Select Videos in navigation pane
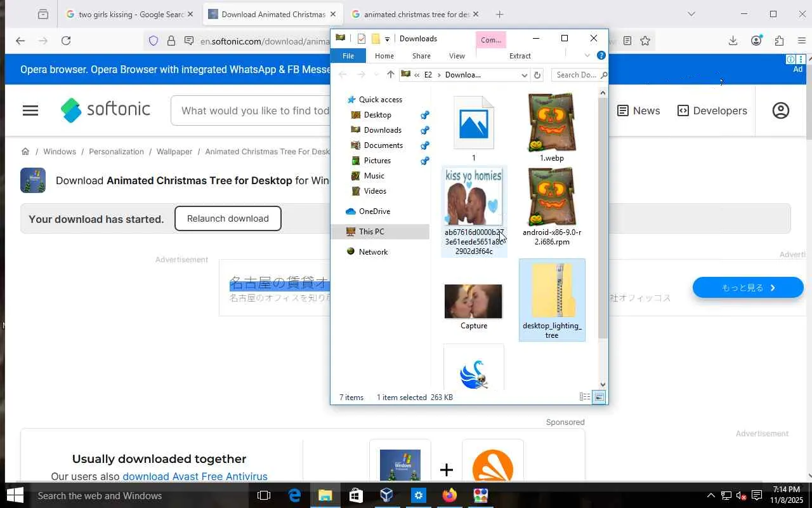Viewport: 812px width, 508px height. [375, 191]
